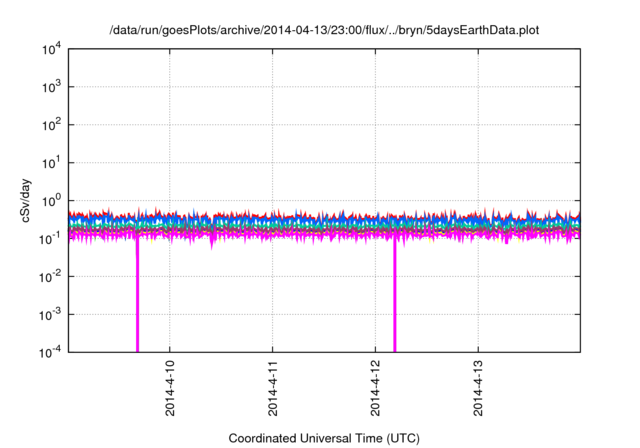Click the Coordinated Universal Time (UTC) label
640x448 pixels.
(x=324, y=438)
